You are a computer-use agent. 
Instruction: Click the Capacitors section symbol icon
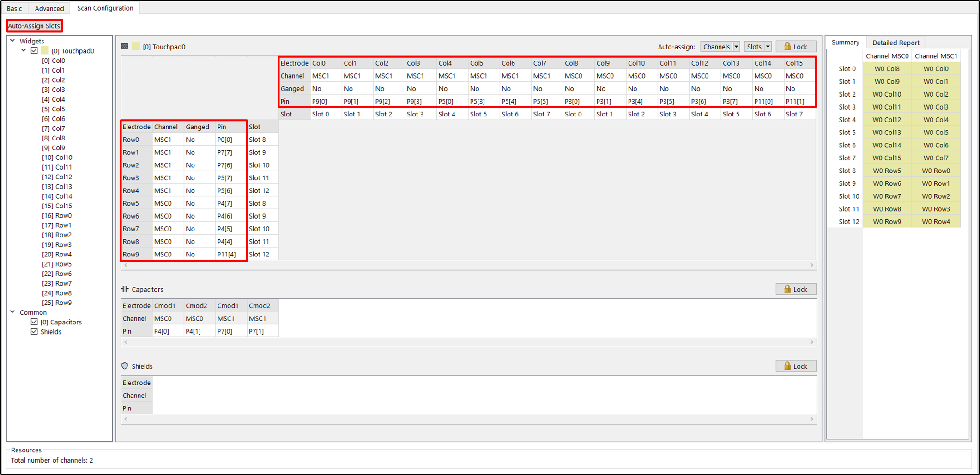click(x=125, y=289)
